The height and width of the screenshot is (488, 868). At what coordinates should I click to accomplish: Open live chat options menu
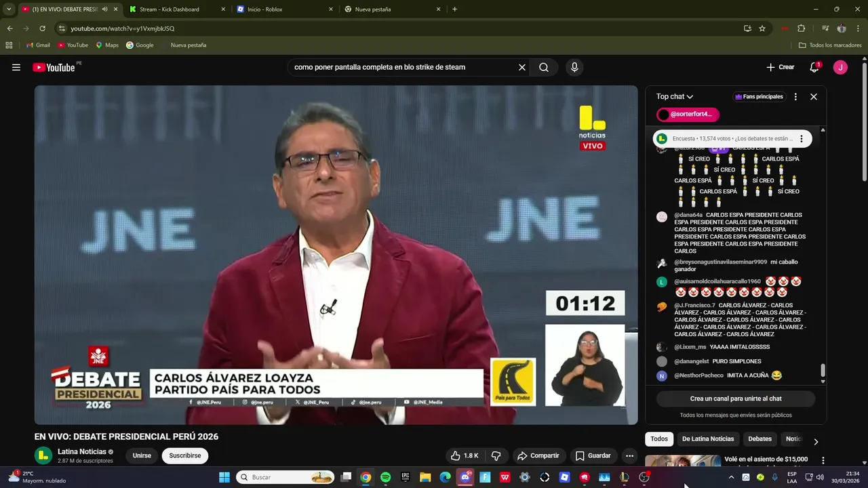point(795,96)
